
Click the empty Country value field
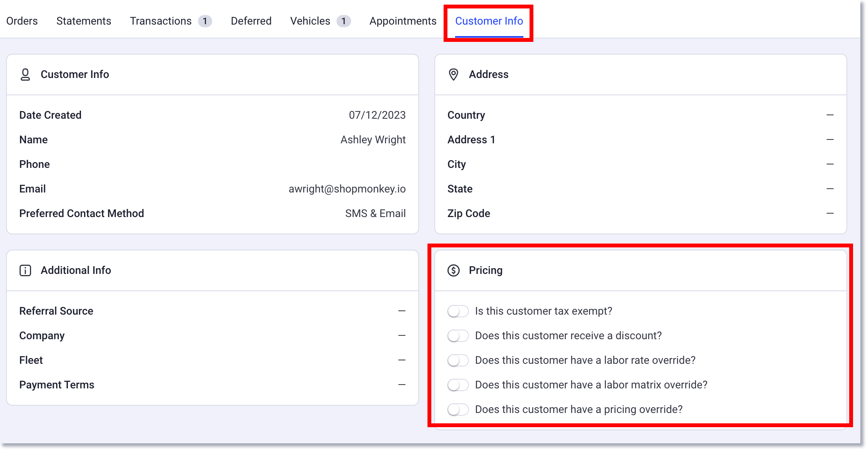pyautogui.click(x=830, y=114)
